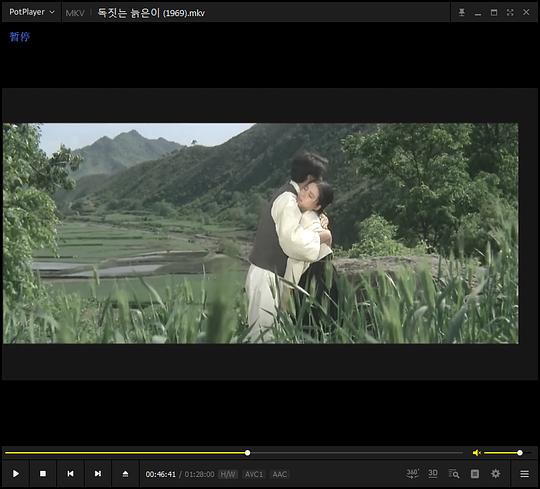Toggle 360-degree video mode
The height and width of the screenshot is (489, 540).
pyautogui.click(x=412, y=474)
